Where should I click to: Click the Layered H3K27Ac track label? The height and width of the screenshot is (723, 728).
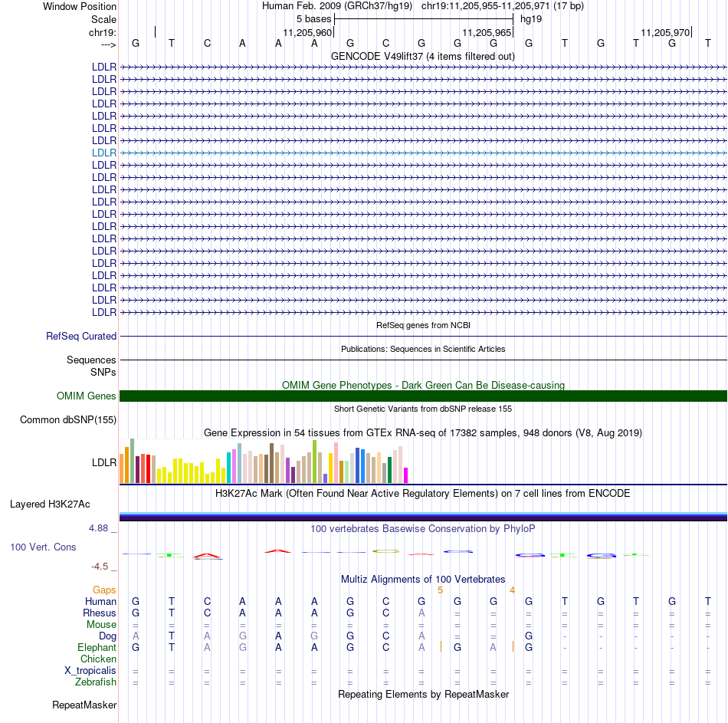tap(50, 504)
